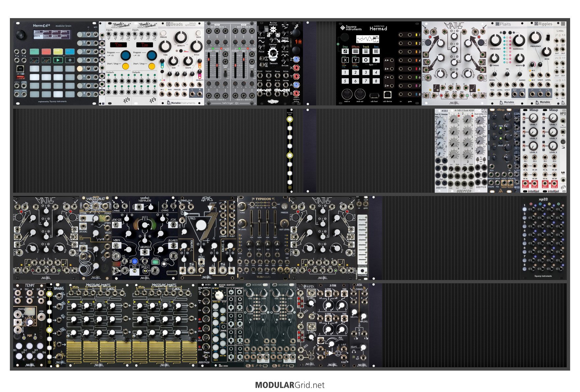
Task: Click the Tempi module panel
Action: click(30, 325)
